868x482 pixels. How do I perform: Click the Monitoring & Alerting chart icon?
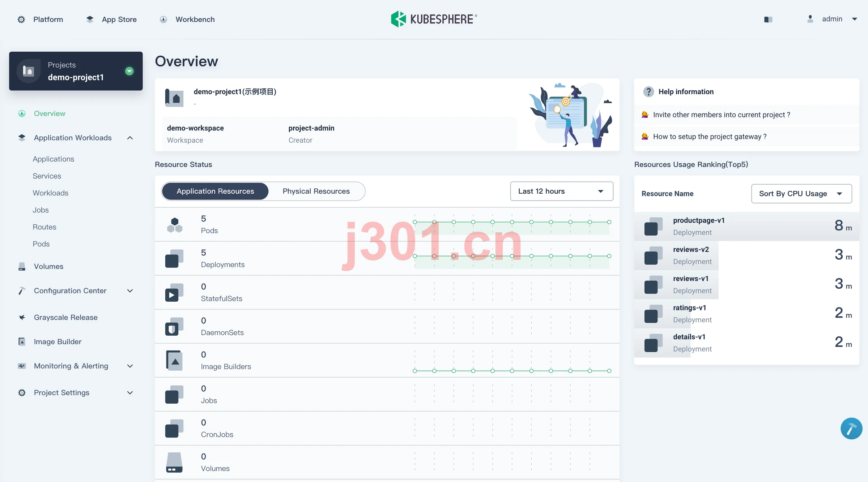(x=22, y=366)
